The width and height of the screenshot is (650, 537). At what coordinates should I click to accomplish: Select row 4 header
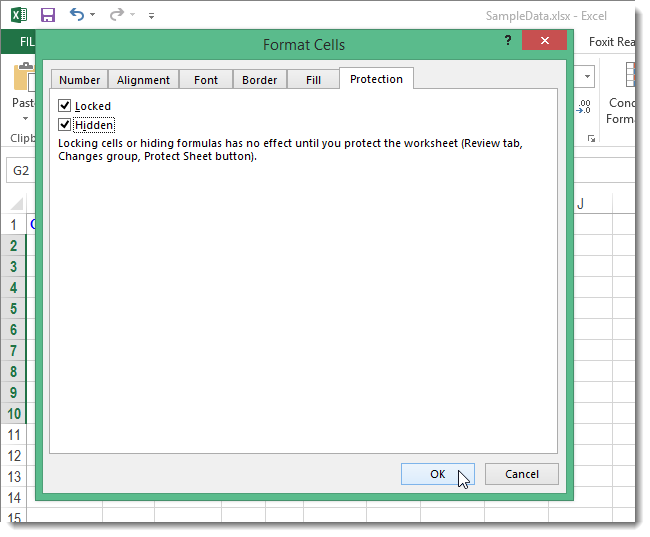[13, 287]
